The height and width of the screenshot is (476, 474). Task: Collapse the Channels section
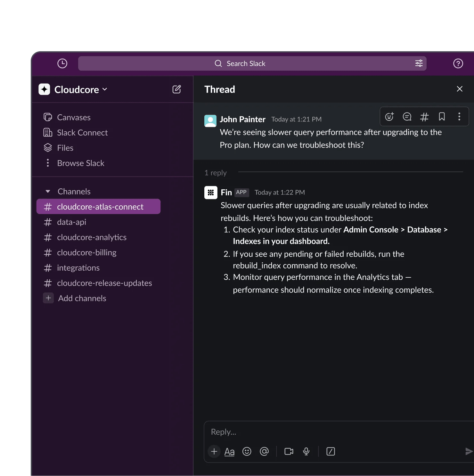pyautogui.click(x=48, y=192)
